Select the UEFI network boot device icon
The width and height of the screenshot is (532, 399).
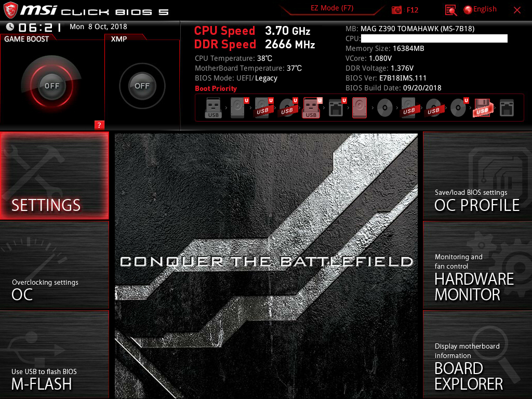click(337, 108)
